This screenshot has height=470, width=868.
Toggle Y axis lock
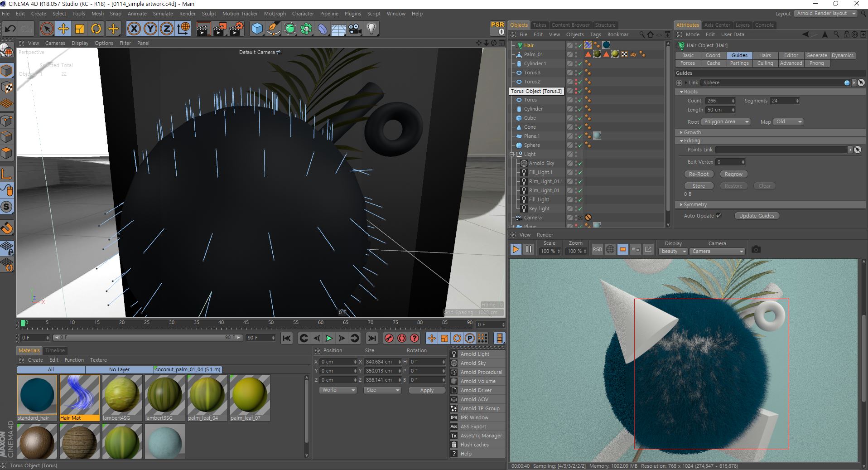point(150,29)
